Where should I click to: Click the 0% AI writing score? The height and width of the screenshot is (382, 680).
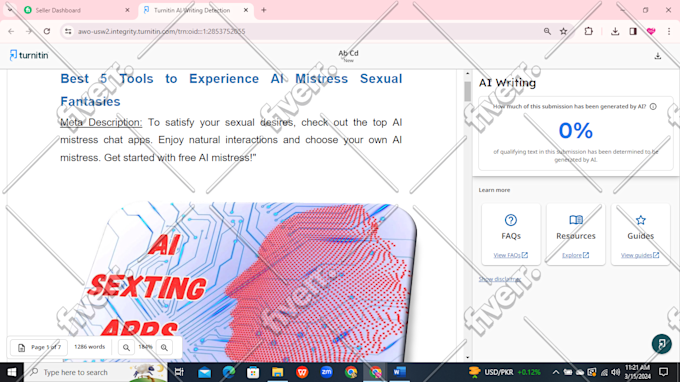click(x=575, y=131)
